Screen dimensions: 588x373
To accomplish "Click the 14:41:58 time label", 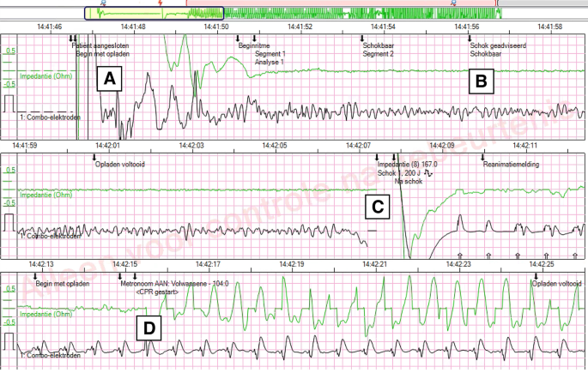I will coord(549,27).
